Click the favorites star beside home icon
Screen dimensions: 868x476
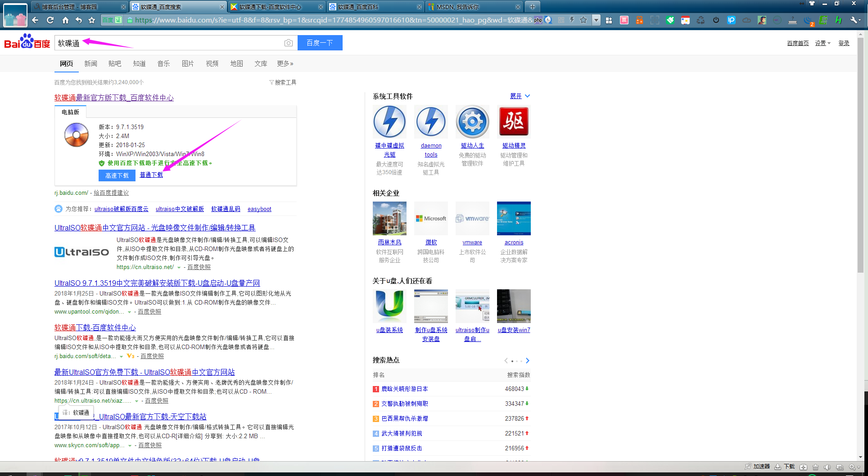pos(92,20)
